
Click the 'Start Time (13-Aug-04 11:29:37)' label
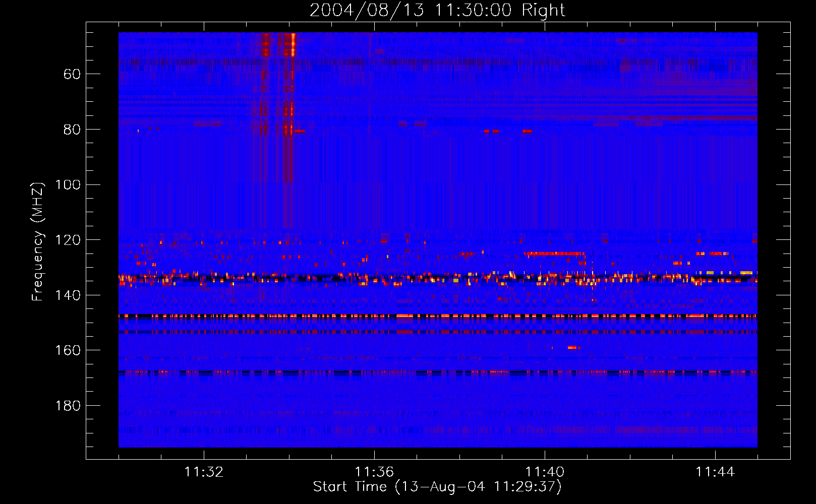[x=437, y=487]
